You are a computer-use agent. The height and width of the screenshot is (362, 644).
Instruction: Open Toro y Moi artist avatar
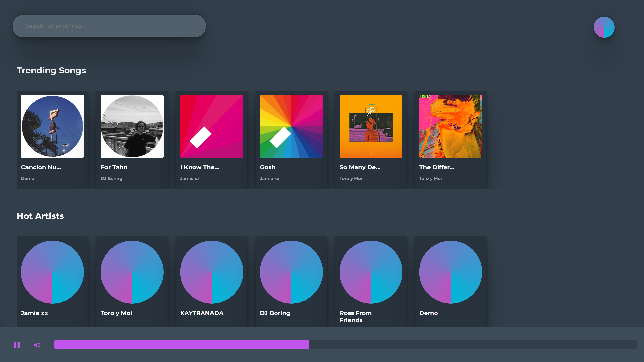(132, 272)
